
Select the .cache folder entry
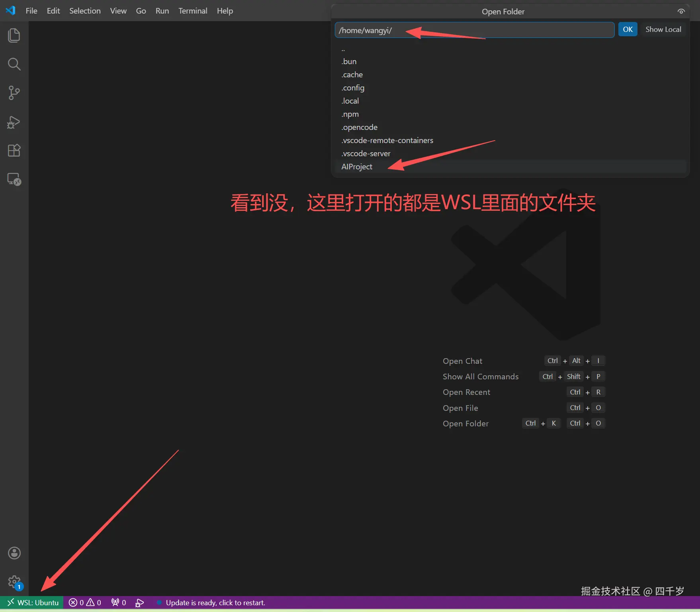click(x=510, y=75)
